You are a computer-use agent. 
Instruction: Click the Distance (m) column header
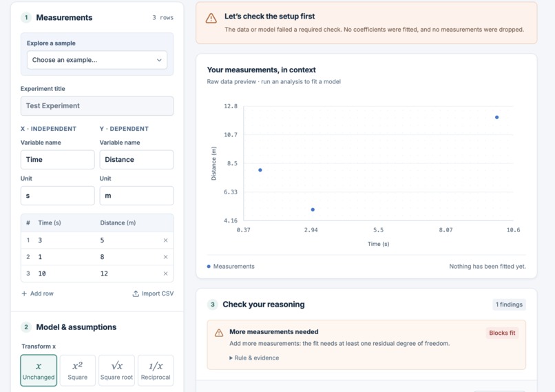(118, 223)
